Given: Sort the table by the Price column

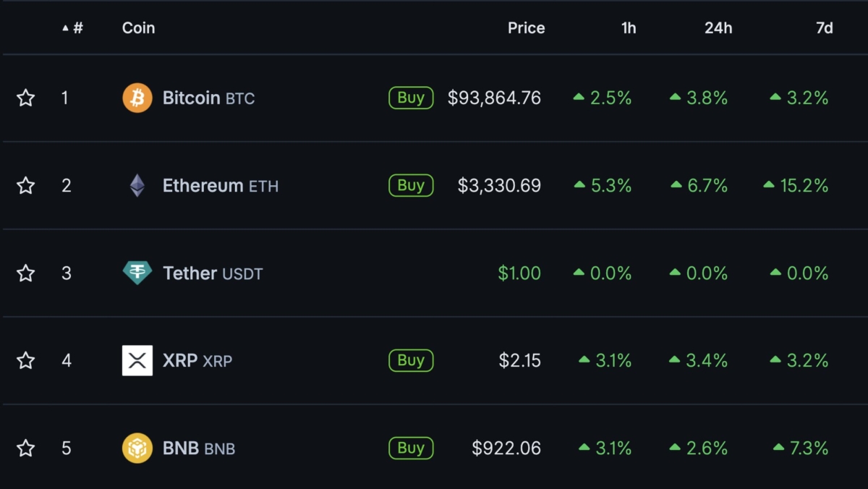Looking at the screenshot, I should click(x=526, y=27).
